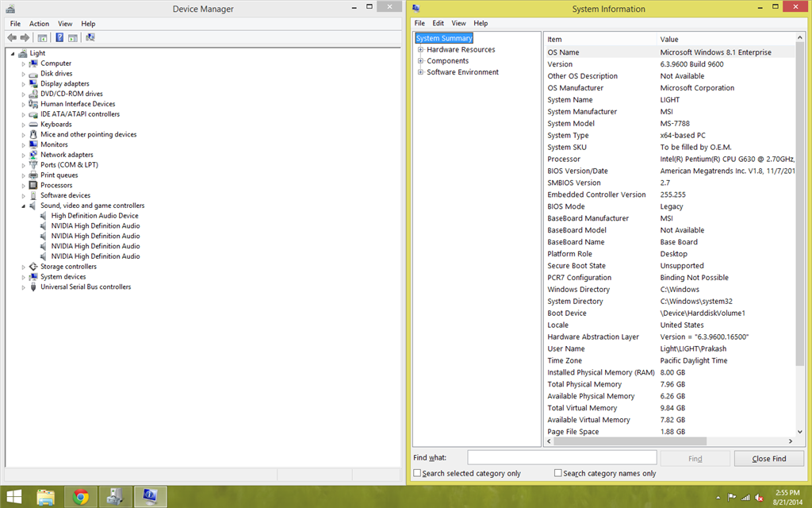
Task: Click the Close Find button
Action: [769, 459]
